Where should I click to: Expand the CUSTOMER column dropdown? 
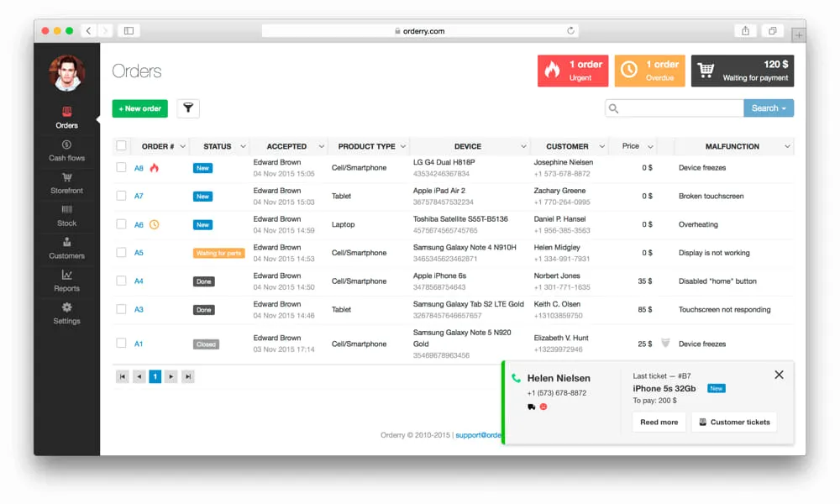[x=601, y=146]
